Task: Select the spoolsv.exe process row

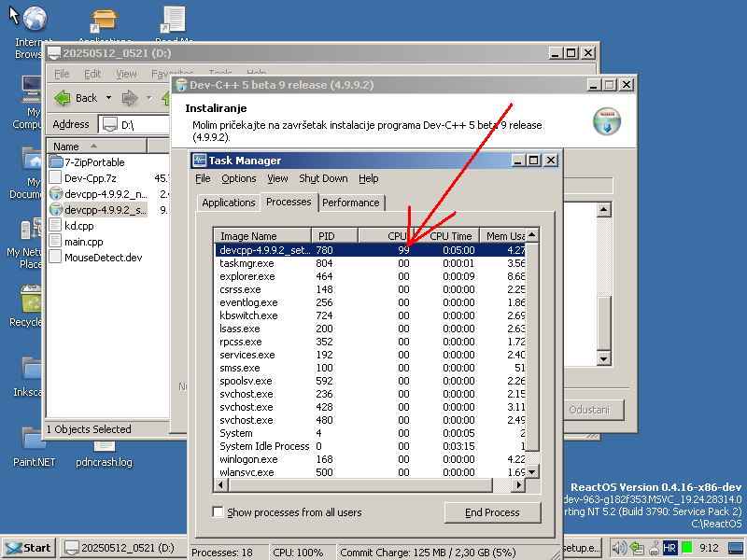Action: coord(370,381)
